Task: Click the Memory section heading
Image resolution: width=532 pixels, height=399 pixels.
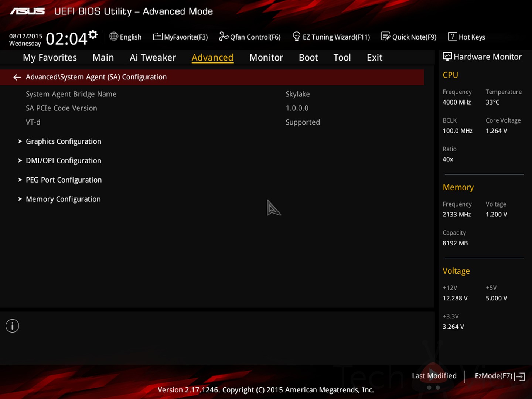Action: [458, 187]
